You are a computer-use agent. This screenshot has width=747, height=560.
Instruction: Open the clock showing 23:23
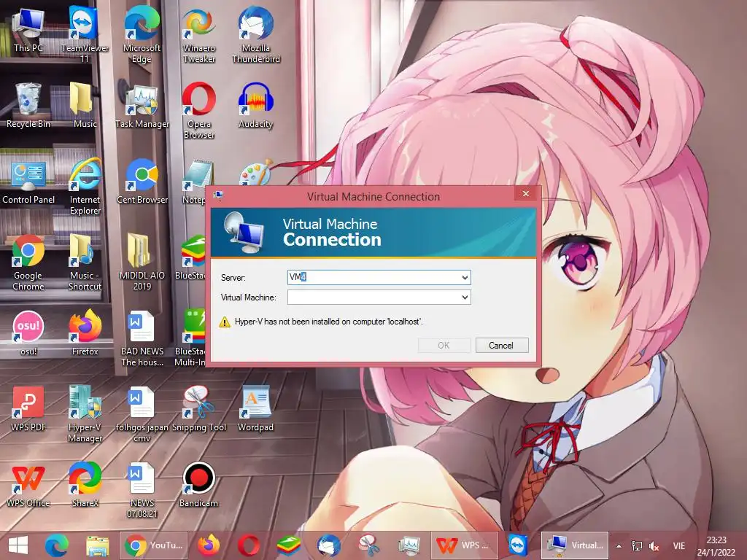coord(716,546)
